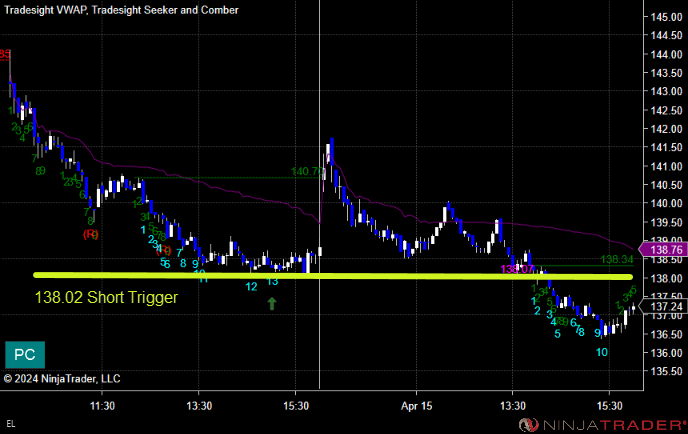Click the green 140.70 level label
The height and width of the screenshot is (434, 688).
pyautogui.click(x=307, y=172)
